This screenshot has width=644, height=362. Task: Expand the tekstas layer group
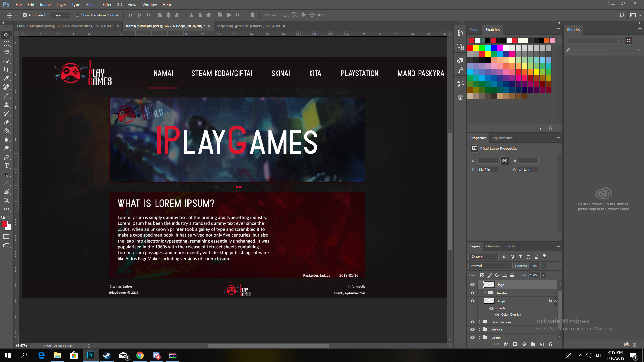(485, 293)
